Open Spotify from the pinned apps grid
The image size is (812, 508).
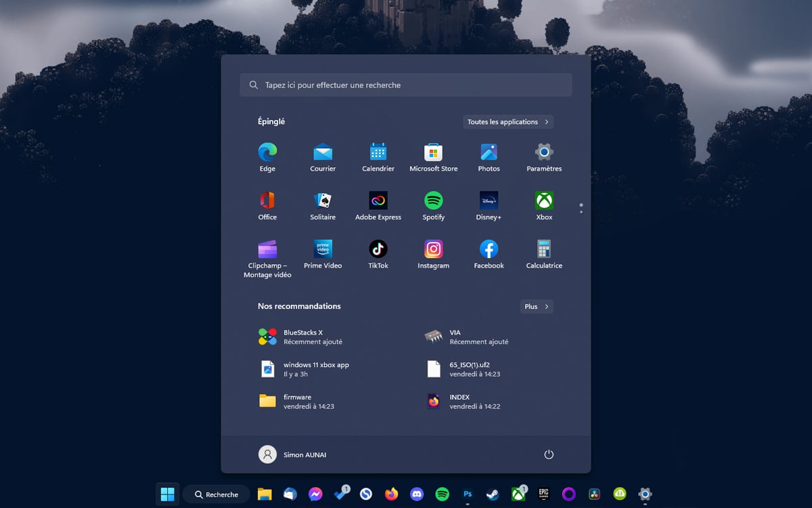pyautogui.click(x=434, y=206)
